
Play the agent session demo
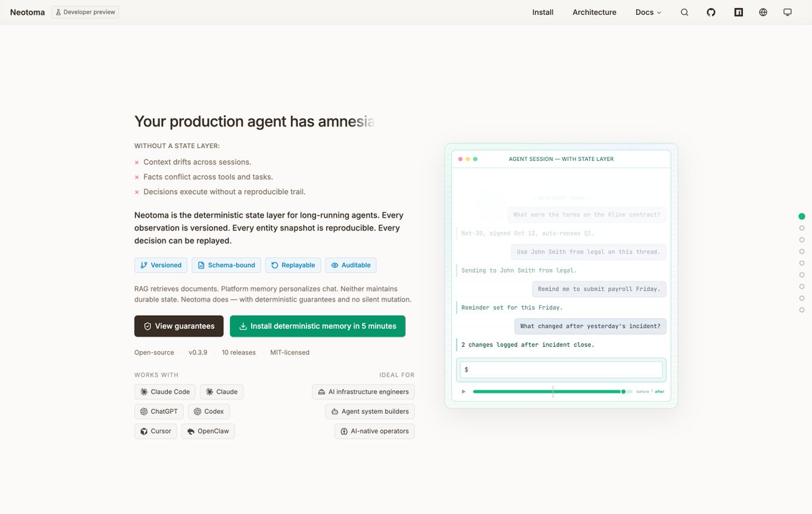click(x=464, y=392)
